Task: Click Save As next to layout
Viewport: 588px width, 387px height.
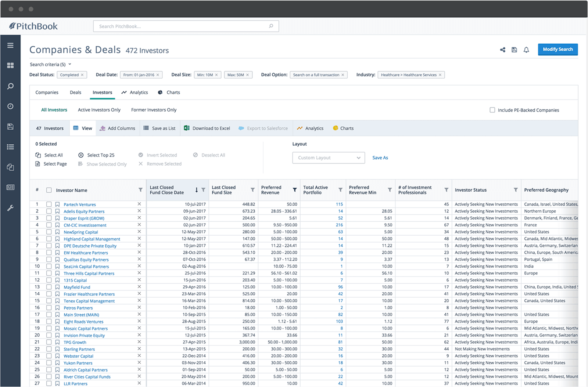Action: point(380,158)
